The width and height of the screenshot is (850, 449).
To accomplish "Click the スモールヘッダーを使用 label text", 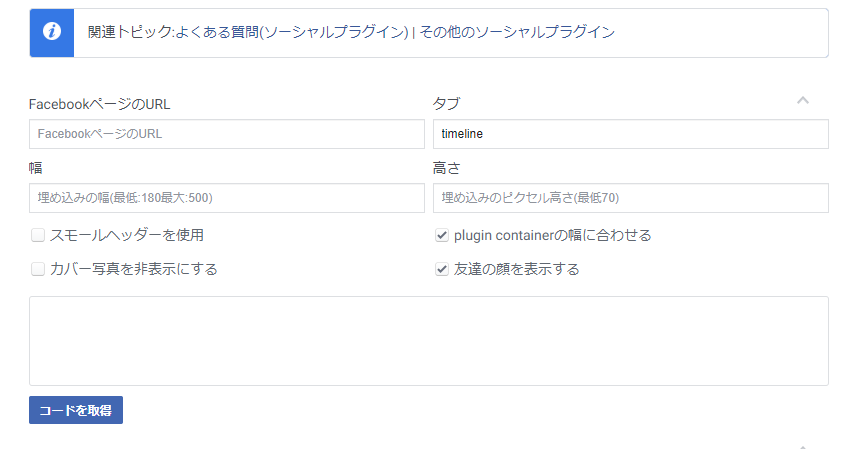I will [127, 235].
